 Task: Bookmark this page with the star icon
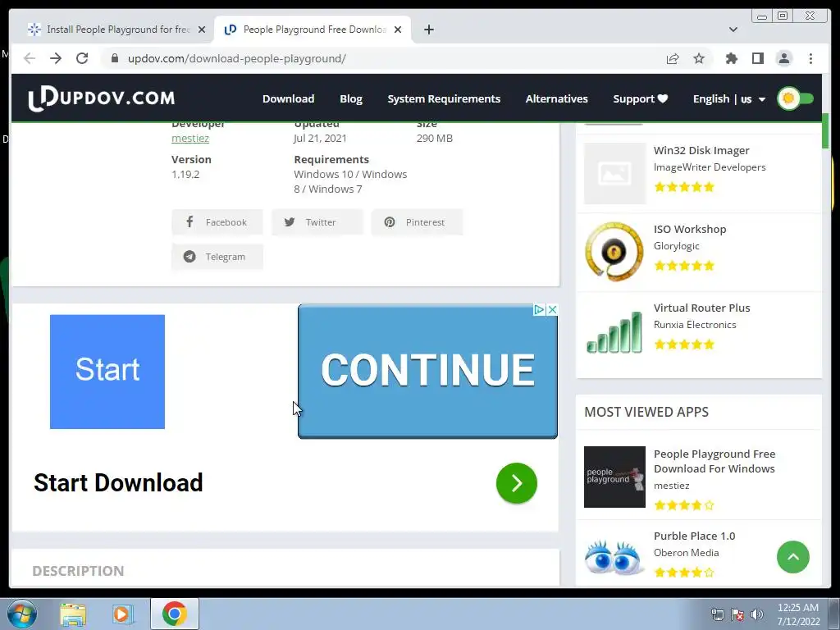coord(699,58)
